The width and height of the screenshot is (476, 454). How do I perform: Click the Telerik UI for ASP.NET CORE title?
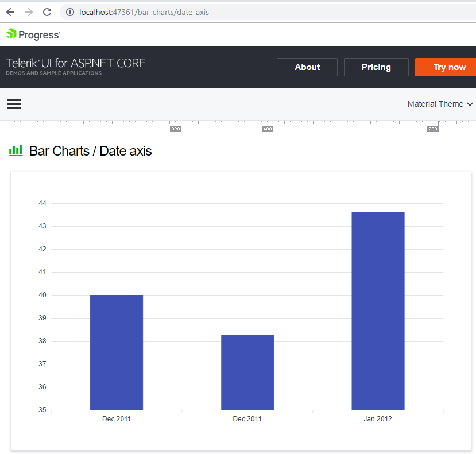pyautogui.click(x=76, y=63)
